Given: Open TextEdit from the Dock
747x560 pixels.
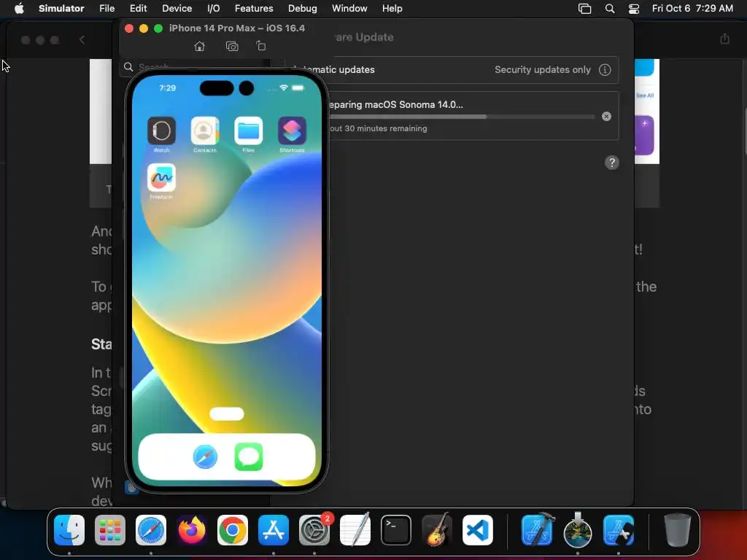Looking at the screenshot, I should point(355,530).
